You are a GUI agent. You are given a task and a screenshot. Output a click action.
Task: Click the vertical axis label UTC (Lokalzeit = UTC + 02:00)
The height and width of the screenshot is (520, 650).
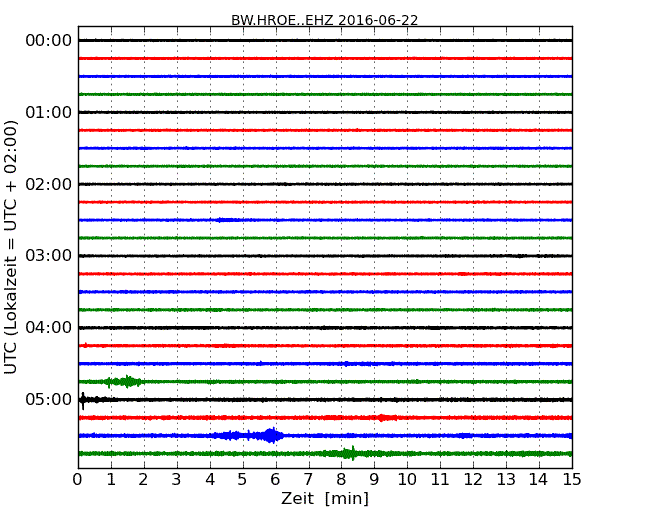10,247
